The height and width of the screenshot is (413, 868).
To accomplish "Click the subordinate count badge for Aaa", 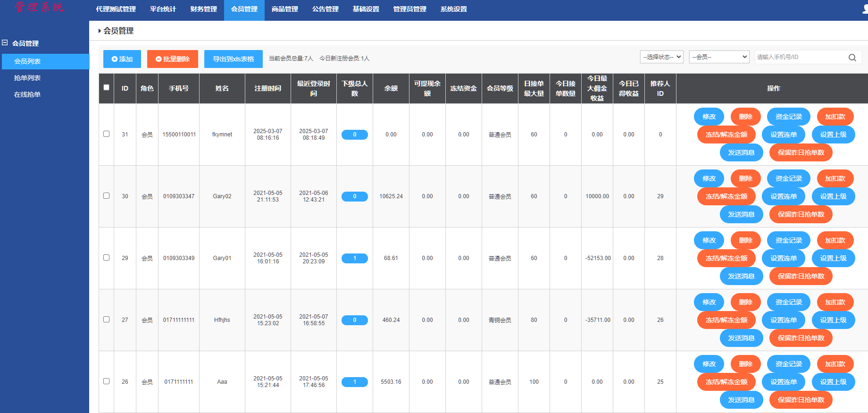I will (x=354, y=382).
